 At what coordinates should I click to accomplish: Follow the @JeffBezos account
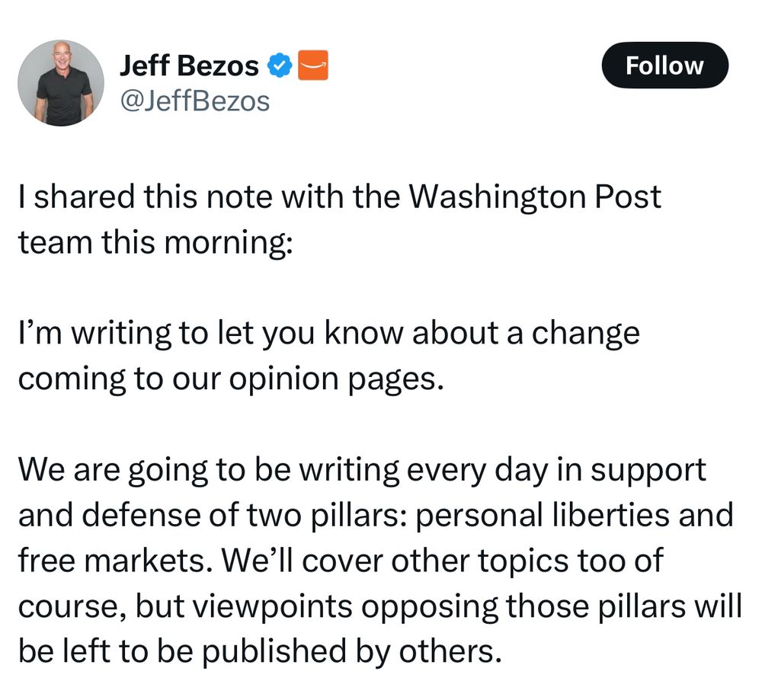[x=664, y=65]
